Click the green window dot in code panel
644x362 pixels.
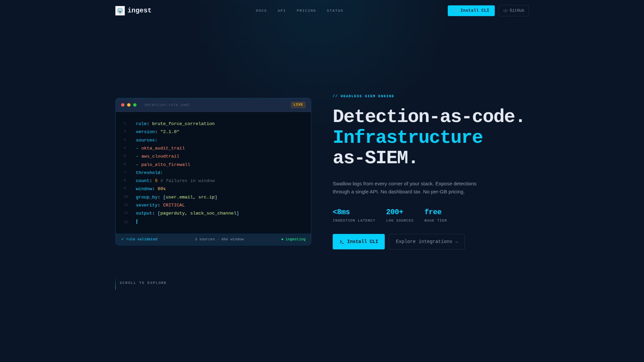point(135,105)
